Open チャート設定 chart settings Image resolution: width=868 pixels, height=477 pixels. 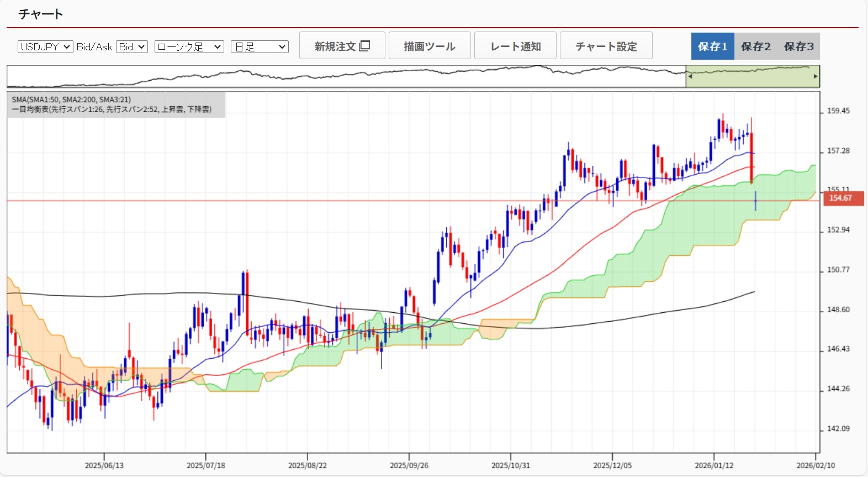pyautogui.click(x=606, y=46)
